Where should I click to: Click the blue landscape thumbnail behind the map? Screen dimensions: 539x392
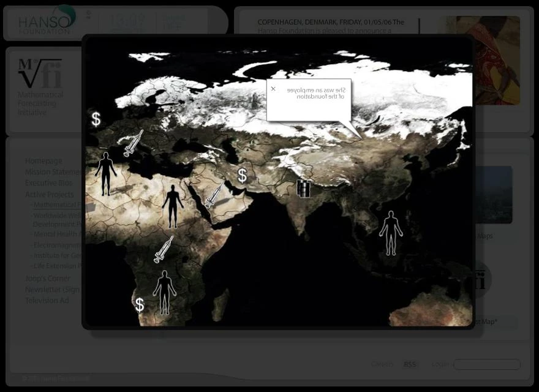(x=494, y=195)
